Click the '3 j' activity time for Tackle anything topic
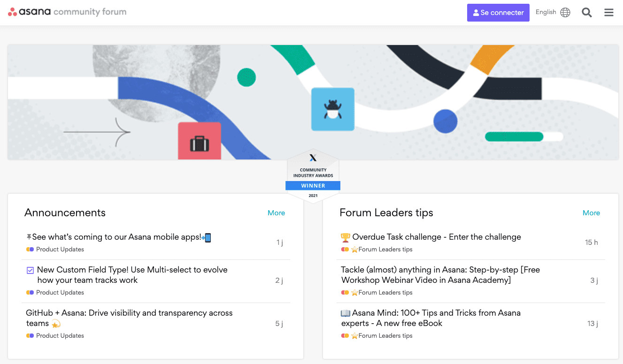The image size is (623, 364). pyautogui.click(x=594, y=281)
